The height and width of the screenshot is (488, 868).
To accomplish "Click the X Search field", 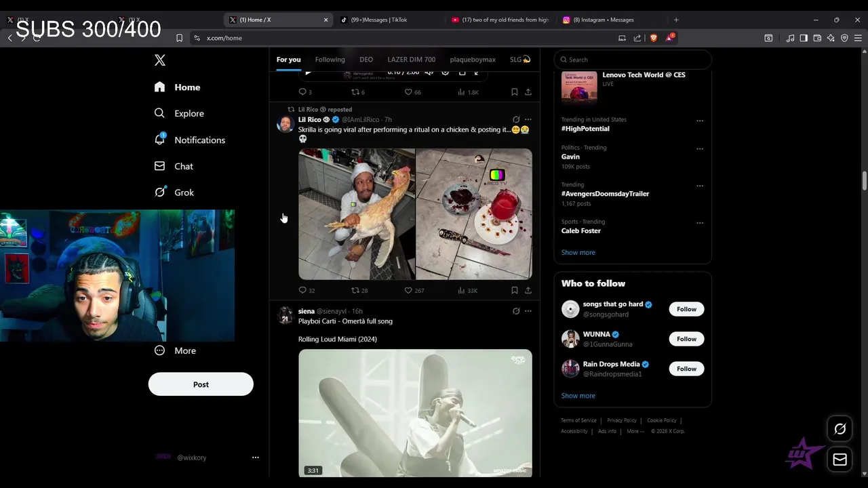I will point(633,60).
